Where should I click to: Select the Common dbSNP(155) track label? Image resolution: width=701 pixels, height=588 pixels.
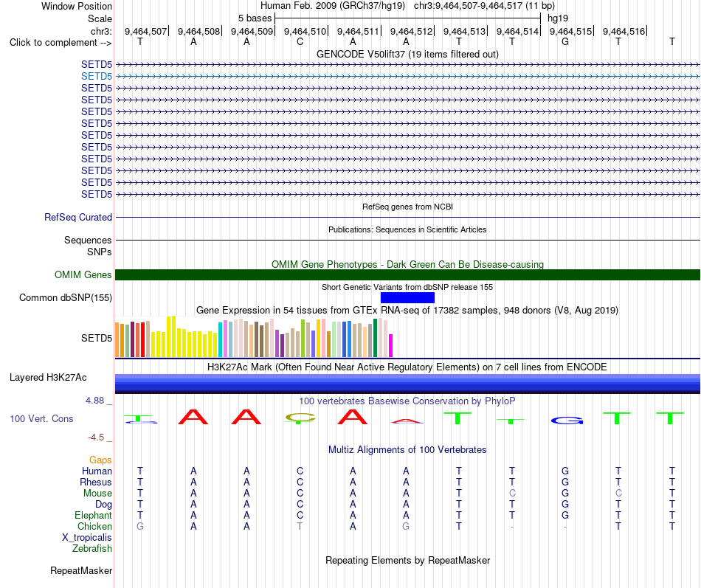tap(66, 298)
